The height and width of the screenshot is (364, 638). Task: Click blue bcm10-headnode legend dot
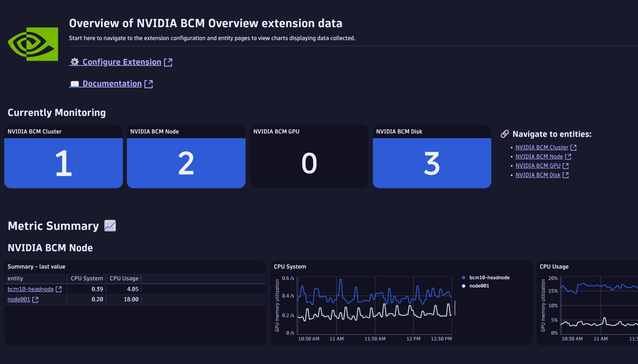[463, 277]
